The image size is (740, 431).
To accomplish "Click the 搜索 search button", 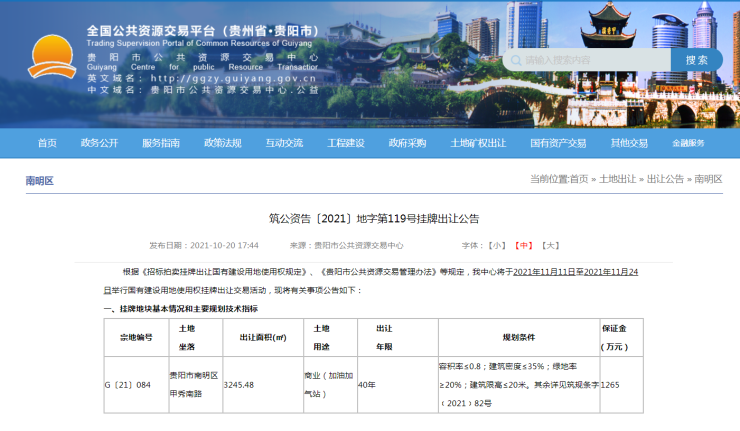I will coord(696,60).
